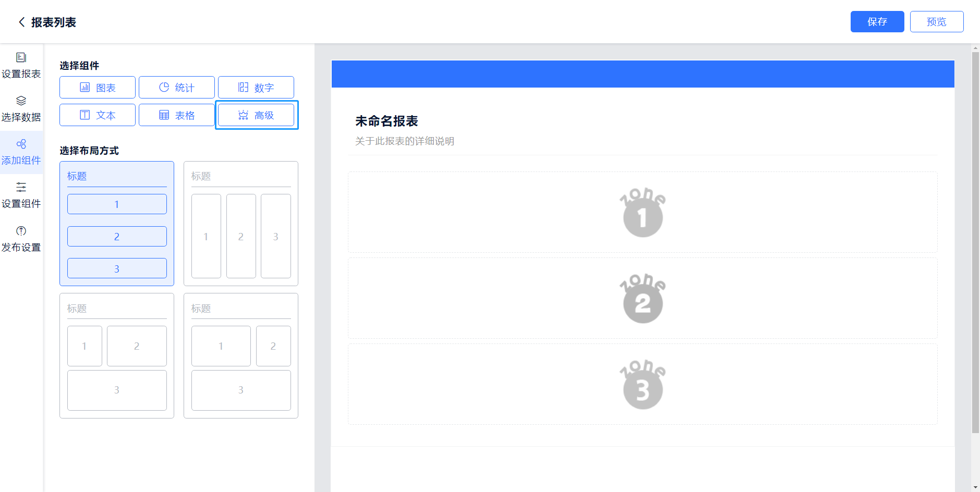The width and height of the screenshot is (980, 492).
Task: Open the 选择数据 sidebar section
Action: 21,108
